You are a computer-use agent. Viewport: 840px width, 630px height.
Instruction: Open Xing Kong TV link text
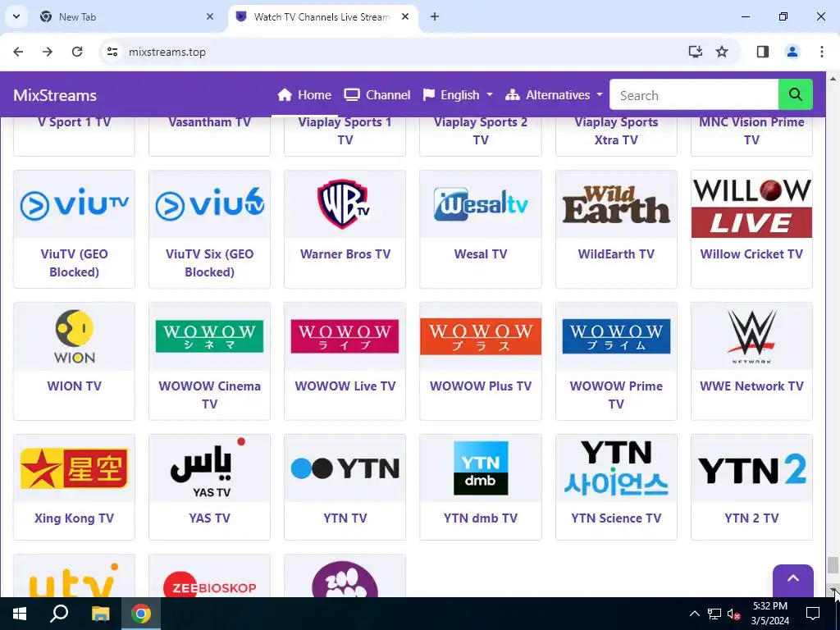74,518
